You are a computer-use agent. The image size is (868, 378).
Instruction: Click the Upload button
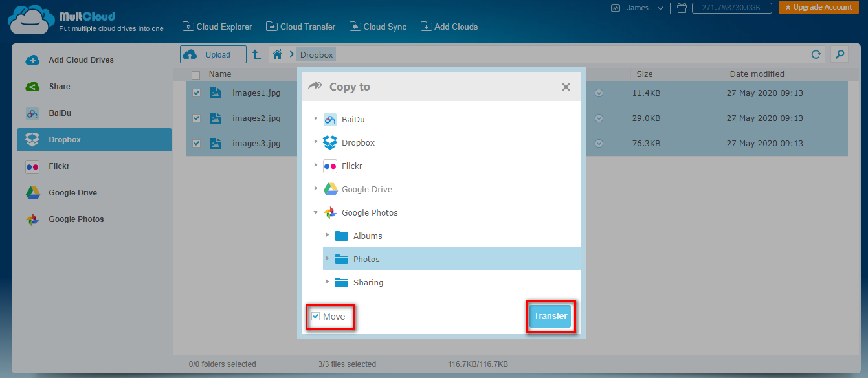tap(214, 54)
